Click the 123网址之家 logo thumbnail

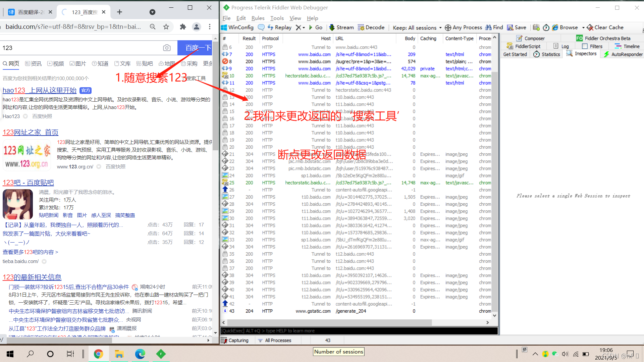pos(27,154)
